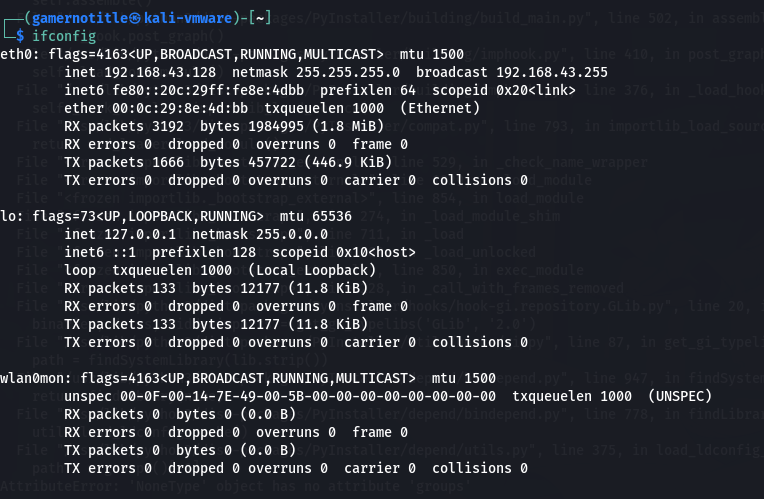
Task: Click the wlan0mon interface name
Action: 31,378
